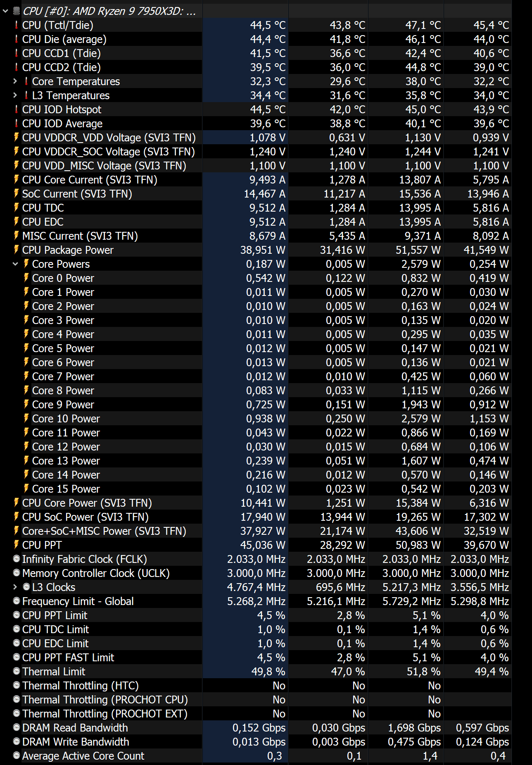Click lightning icon beside Core 0 Power
The image size is (532, 765).
(x=26, y=278)
